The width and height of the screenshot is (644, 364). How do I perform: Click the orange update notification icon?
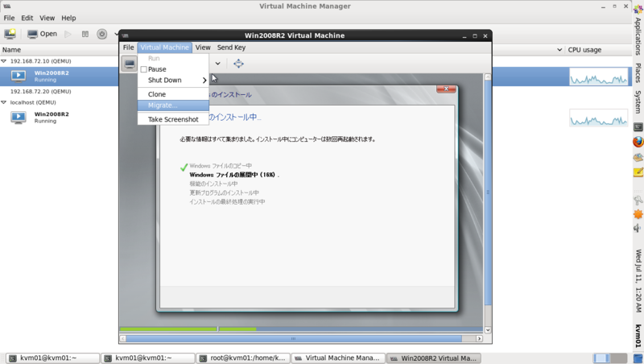coord(638,214)
